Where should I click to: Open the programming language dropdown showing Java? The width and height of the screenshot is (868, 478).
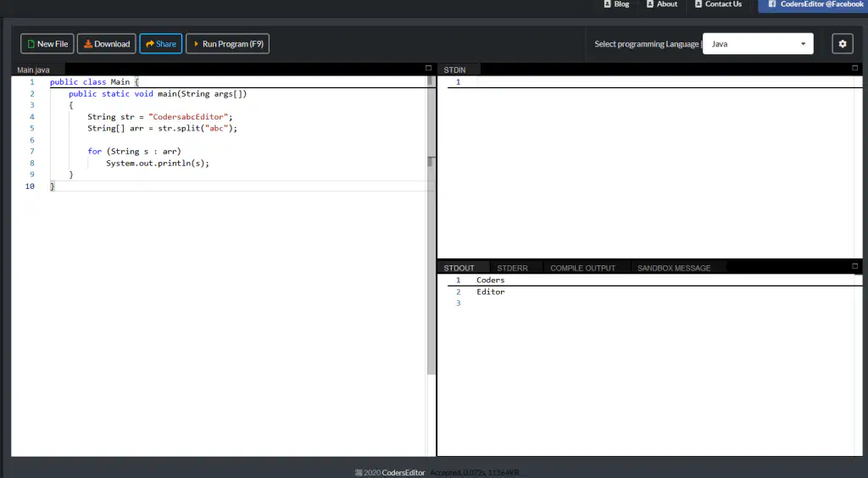[x=758, y=44]
